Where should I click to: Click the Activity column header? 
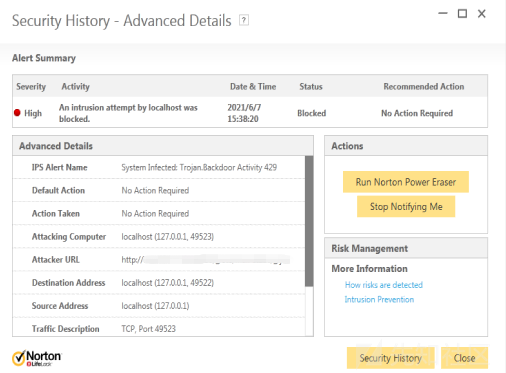(x=75, y=87)
